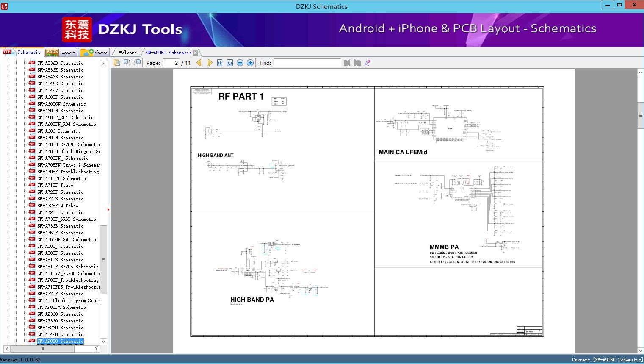Screen dimensions: 644x364
Task: Open SM-A536E Schematic
Action: tap(60, 70)
